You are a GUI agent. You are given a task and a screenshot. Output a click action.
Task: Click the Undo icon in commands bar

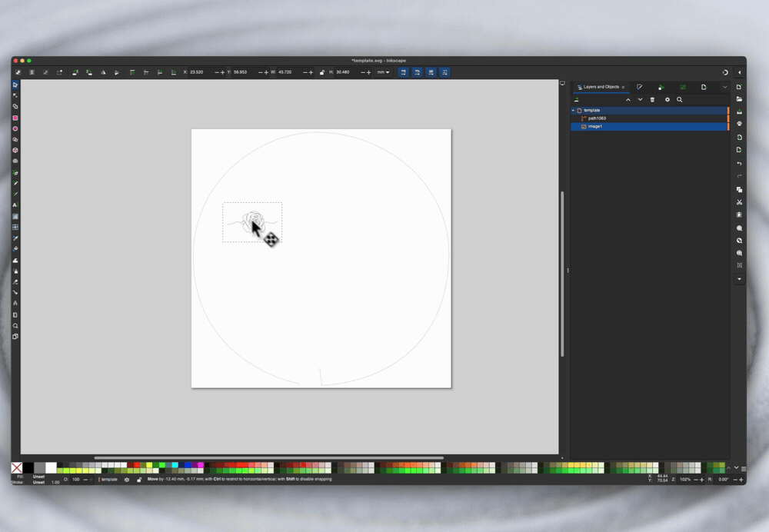(x=739, y=163)
